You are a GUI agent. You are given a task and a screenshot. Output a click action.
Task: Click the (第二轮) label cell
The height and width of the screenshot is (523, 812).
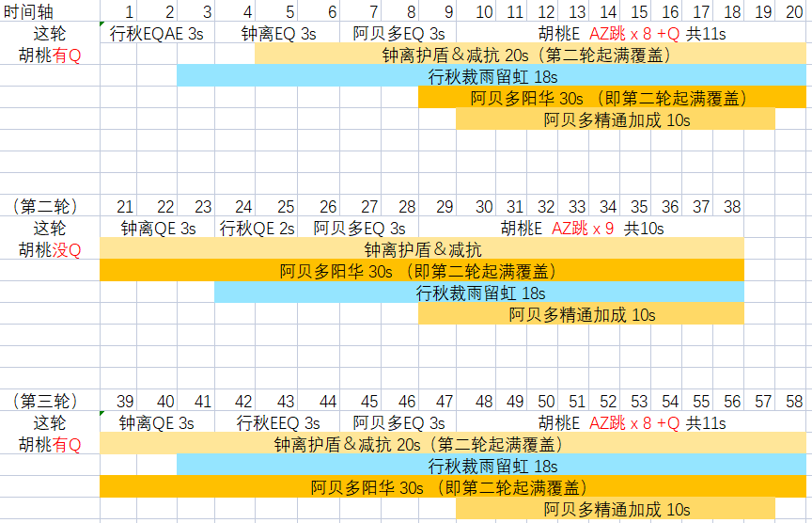(50, 206)
